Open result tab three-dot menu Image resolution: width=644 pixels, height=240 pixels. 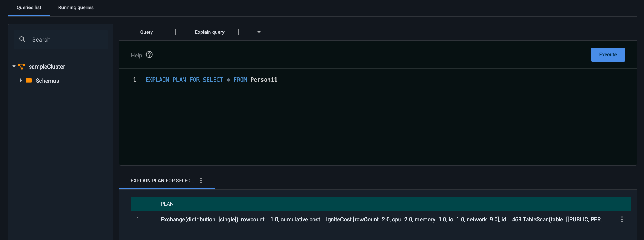tap(201, 181)
